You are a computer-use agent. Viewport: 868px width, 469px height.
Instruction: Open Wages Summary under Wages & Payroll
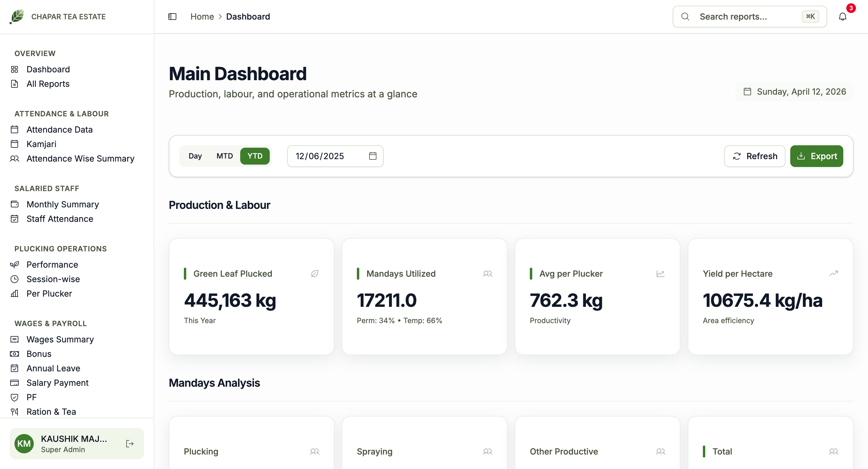point(60,339)
